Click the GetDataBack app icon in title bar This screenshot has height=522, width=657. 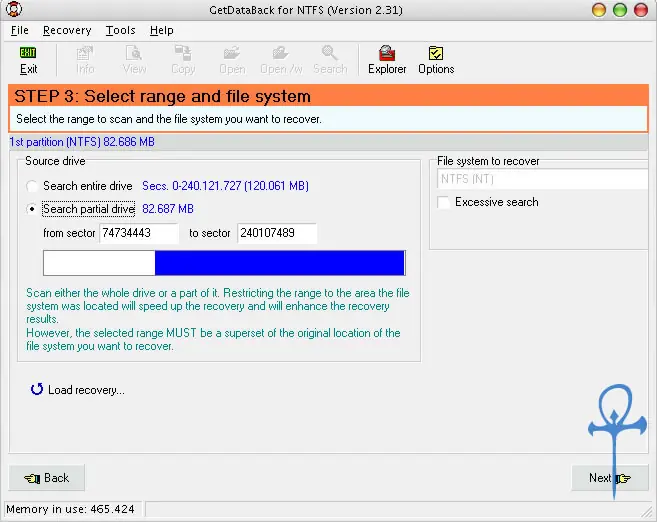click(x=14, y=9)
